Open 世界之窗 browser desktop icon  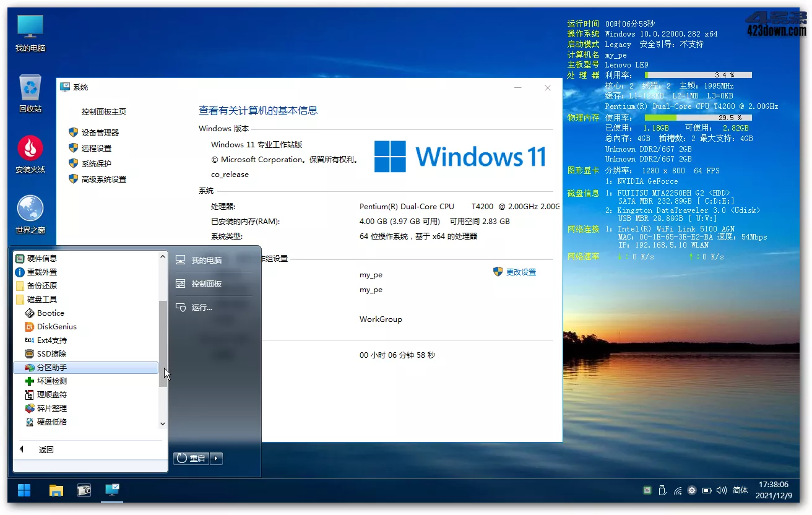(x=30, y=215)
